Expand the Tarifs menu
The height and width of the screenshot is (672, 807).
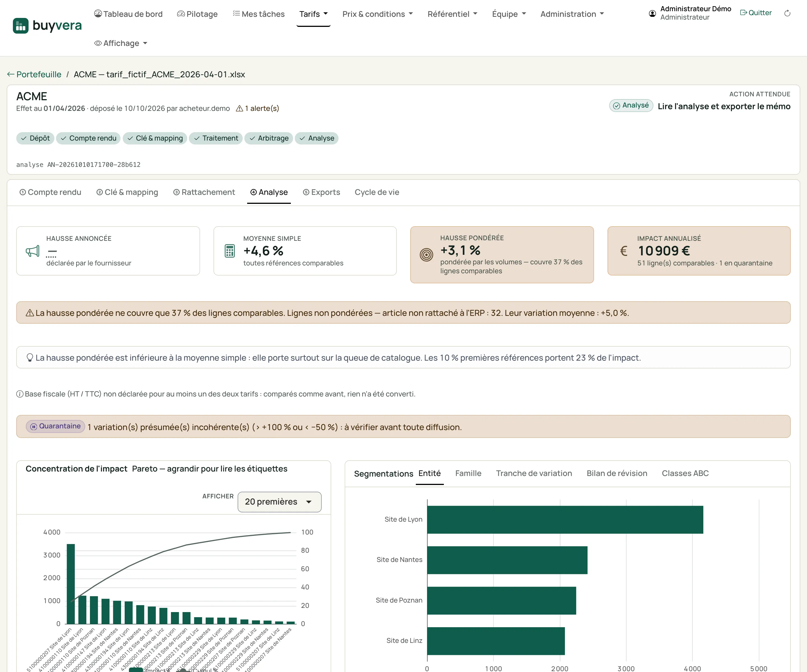tap(313, 14)
